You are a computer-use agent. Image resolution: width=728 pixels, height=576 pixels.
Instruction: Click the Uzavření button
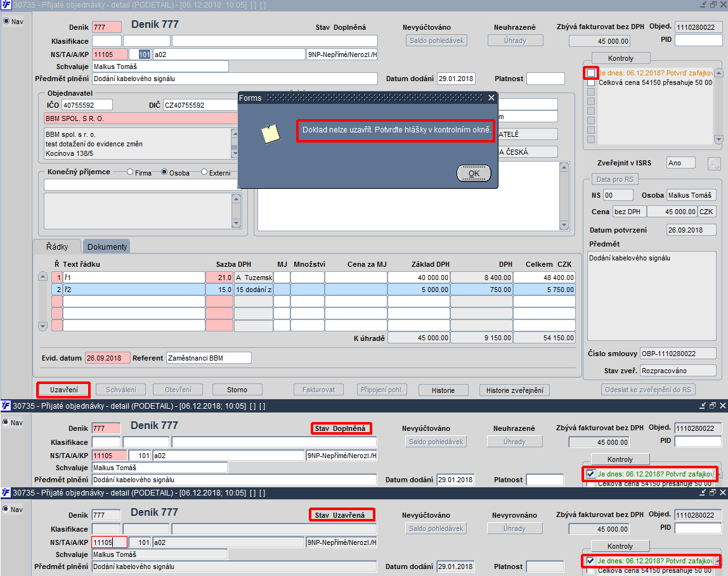coord(64,390)
